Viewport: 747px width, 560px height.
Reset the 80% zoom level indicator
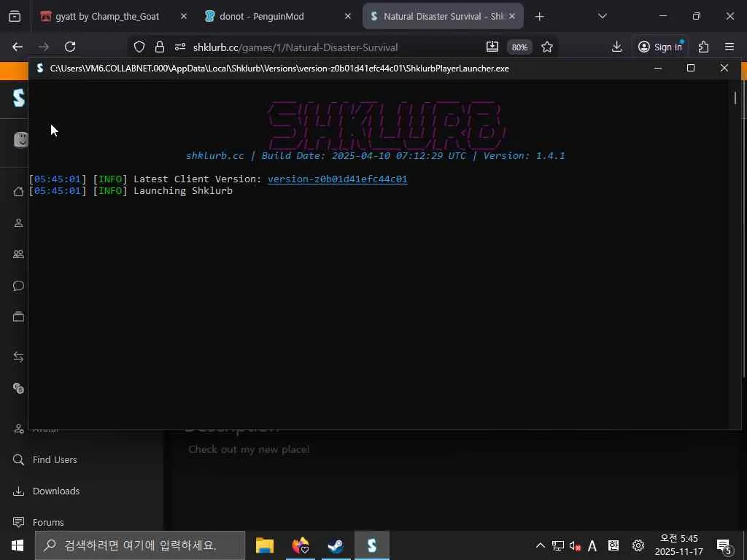pos(519,47)
